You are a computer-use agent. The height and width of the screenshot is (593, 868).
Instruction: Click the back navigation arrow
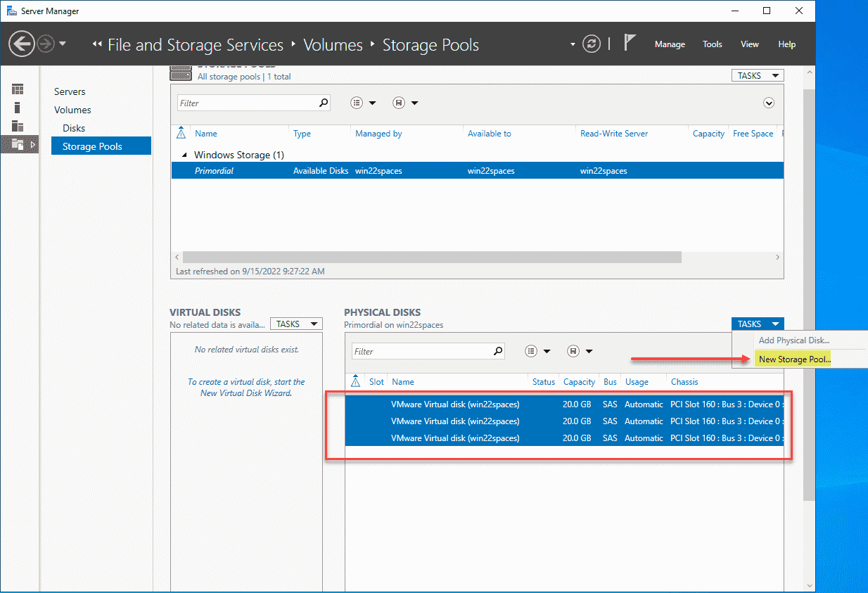pos(21,44)
